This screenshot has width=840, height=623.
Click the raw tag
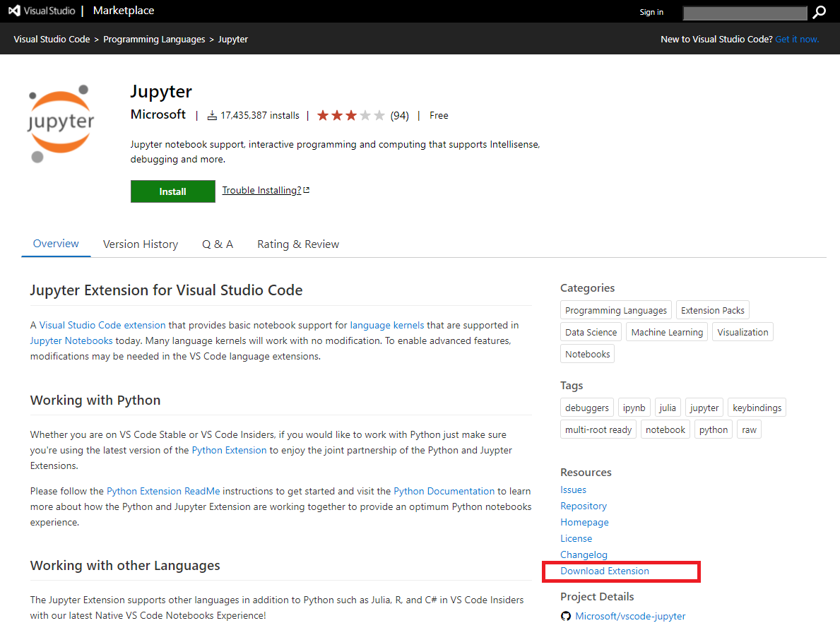(x=749, y=429)
